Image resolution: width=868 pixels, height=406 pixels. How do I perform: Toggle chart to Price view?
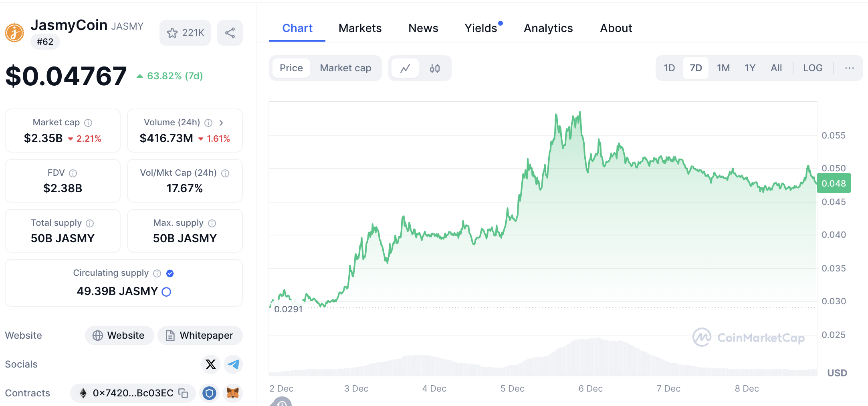point(291,68)
